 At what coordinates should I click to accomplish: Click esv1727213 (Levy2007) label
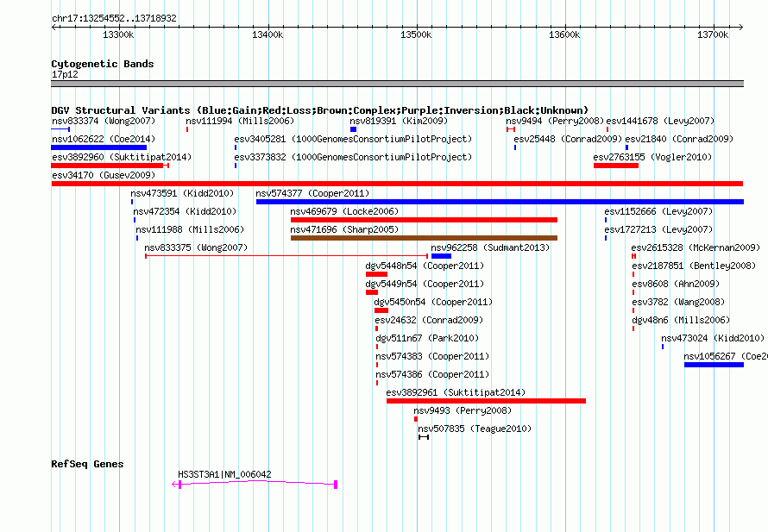tap(658, 229)
